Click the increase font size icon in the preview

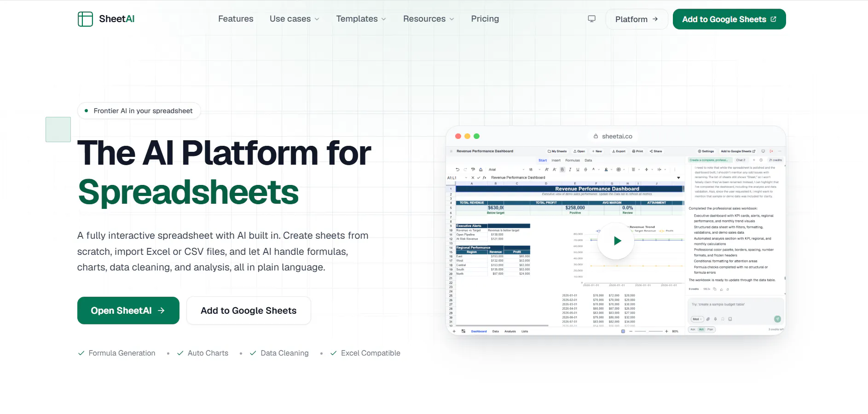tap(547, 170)
